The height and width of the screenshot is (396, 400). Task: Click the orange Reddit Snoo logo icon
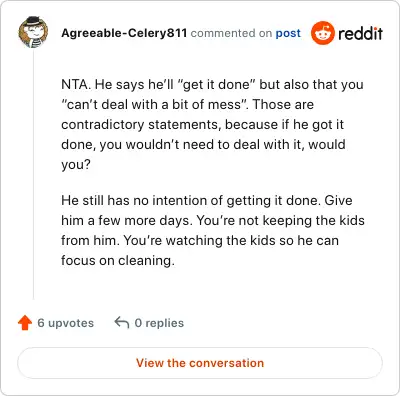[323, 33]
